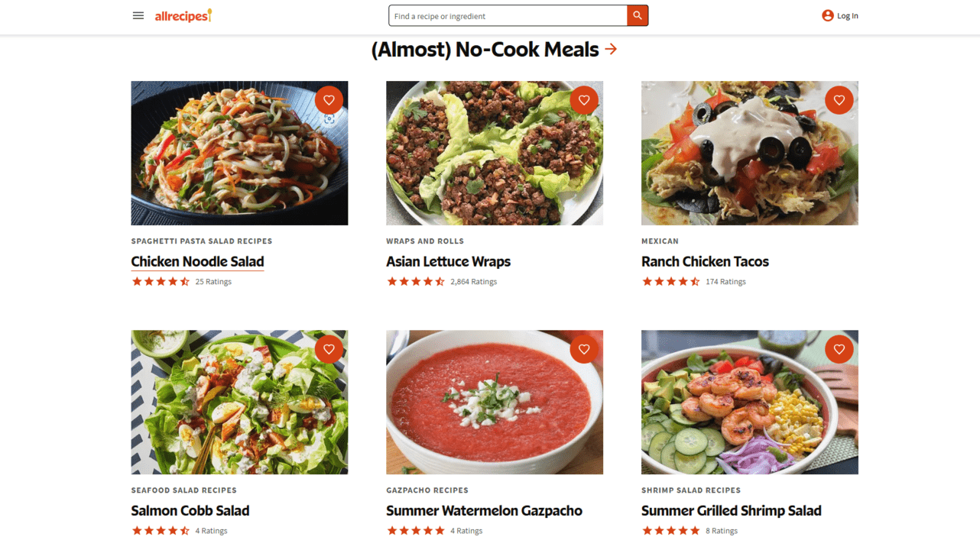The width and height of the screenshot is (980, 540).
Task: Open the Chicken Noodle Salad recipe title
Action: pyautogui.click(x=197, y=261)
